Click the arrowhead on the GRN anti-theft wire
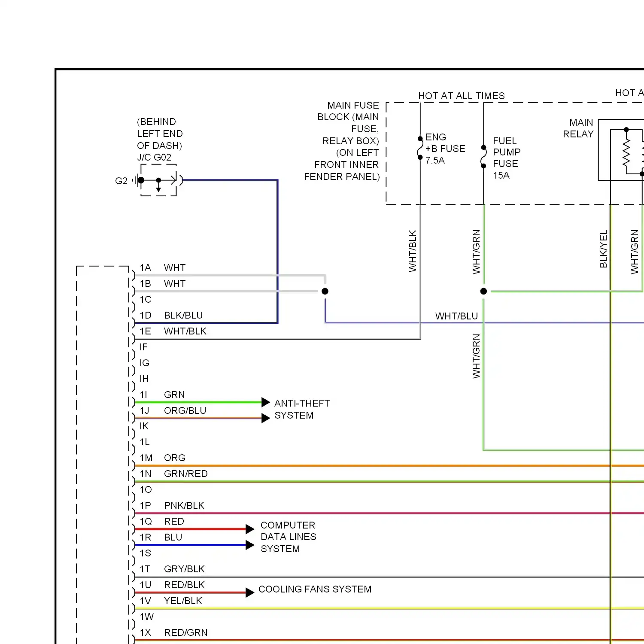 (266, 402)
